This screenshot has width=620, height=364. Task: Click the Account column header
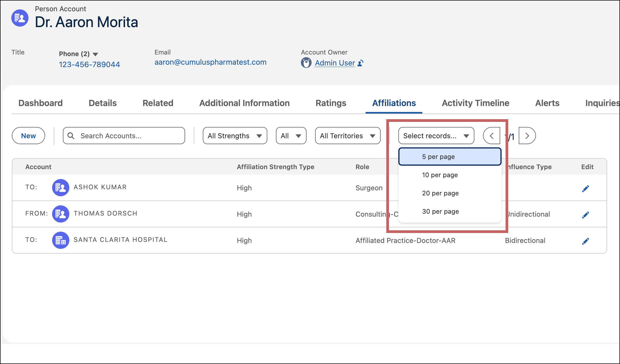point(38,167)
